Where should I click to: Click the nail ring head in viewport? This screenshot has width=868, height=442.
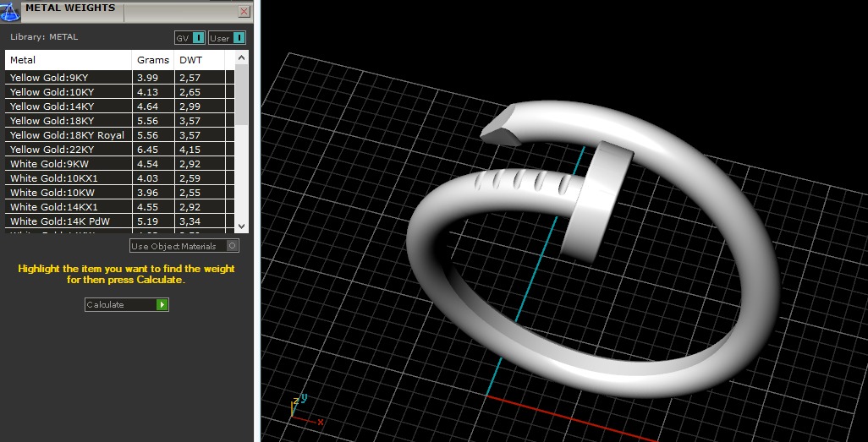(597, 201)
